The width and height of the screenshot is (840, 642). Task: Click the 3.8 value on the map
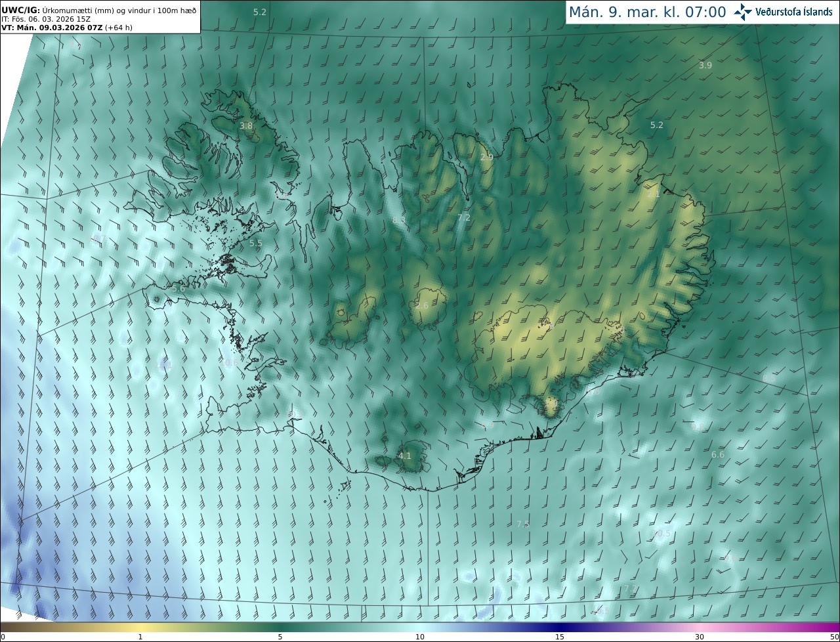[x=246, y=125]
